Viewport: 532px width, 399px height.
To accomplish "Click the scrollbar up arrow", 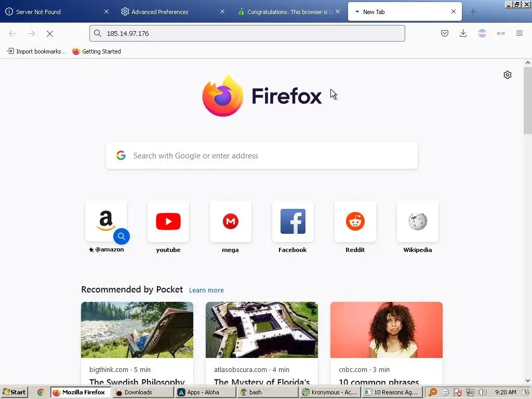I will 528,63.
